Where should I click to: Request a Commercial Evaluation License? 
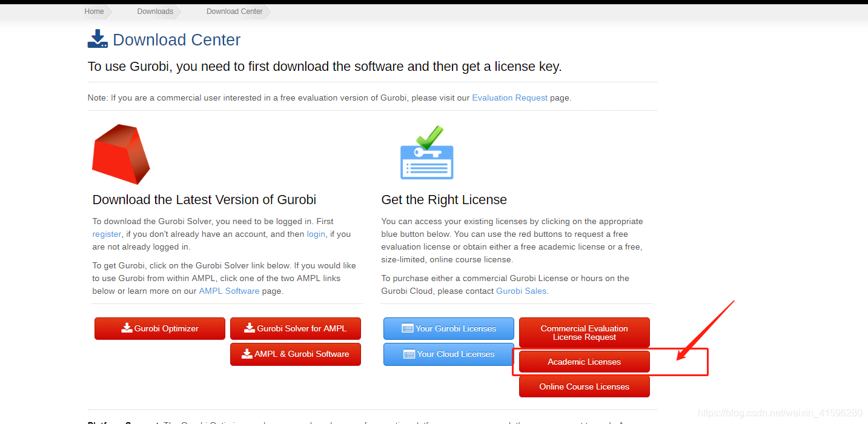tap(584, 333)
